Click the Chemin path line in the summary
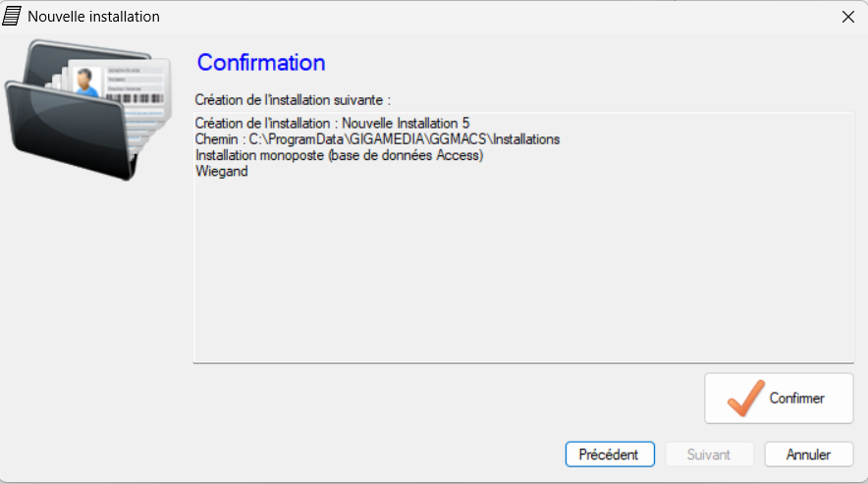 (x=377, y=139)
